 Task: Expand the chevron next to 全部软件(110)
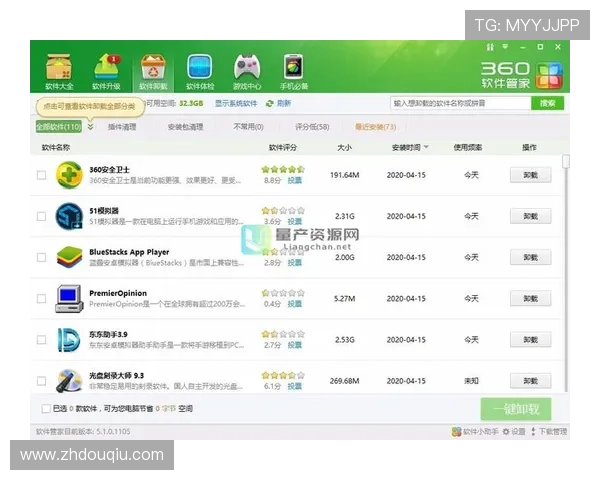point(90,127)
